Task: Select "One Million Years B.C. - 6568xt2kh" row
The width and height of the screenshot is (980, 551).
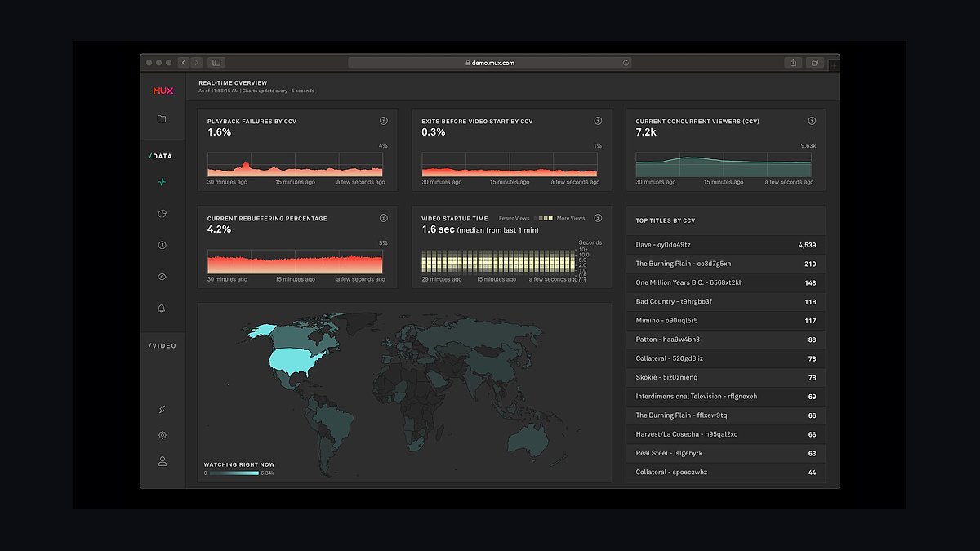Action: pos(726,282)
